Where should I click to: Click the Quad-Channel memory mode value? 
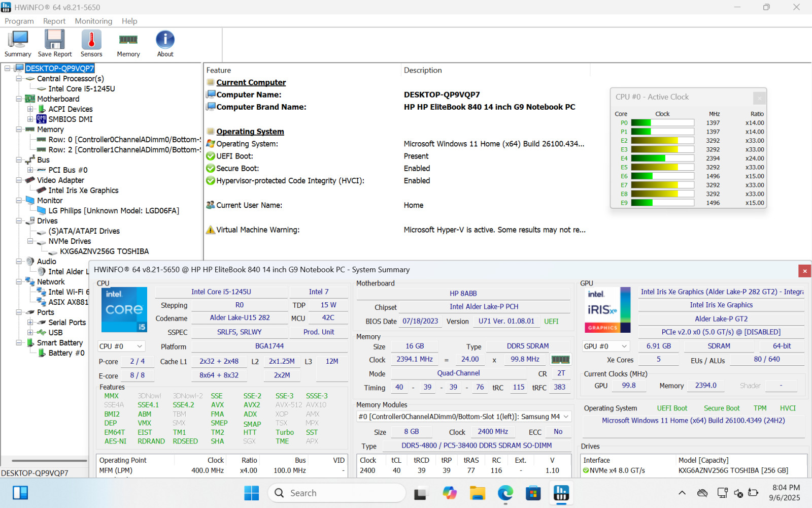[459, 373]
